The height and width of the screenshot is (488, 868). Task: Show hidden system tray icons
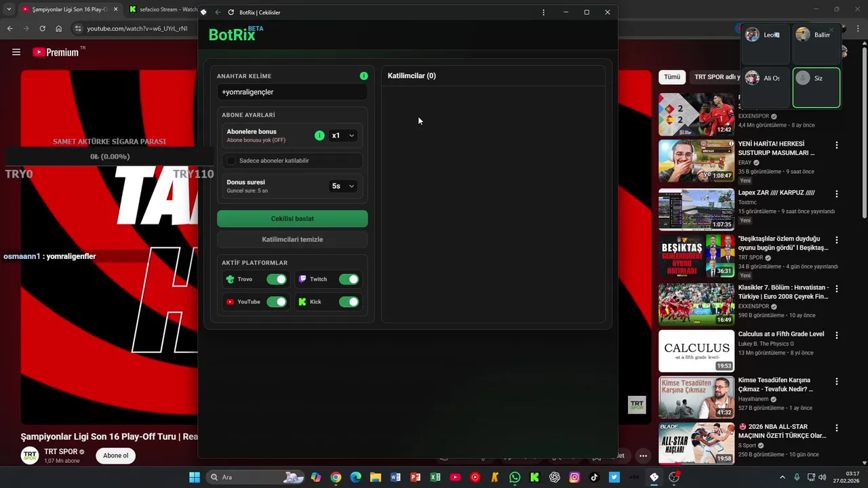click(782, 477)
